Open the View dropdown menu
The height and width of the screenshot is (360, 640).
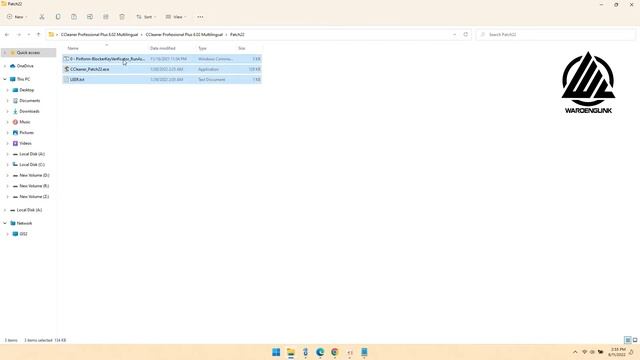pos(176,17)
